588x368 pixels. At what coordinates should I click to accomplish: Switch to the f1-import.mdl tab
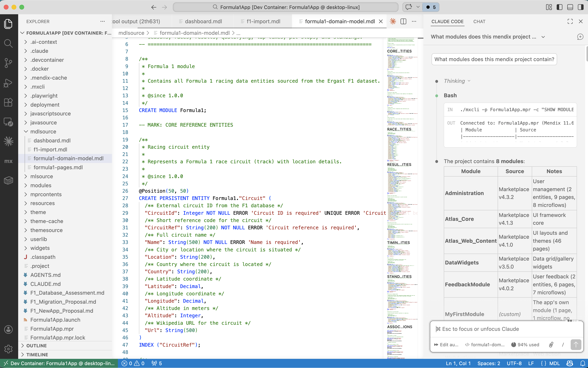pyautogui.click(x=263, y=21)
